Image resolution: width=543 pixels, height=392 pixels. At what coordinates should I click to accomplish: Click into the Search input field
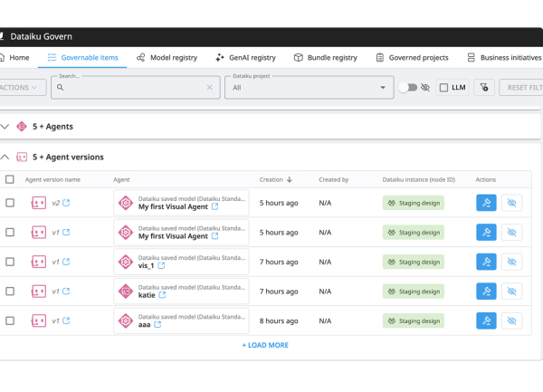click(134, 89)
